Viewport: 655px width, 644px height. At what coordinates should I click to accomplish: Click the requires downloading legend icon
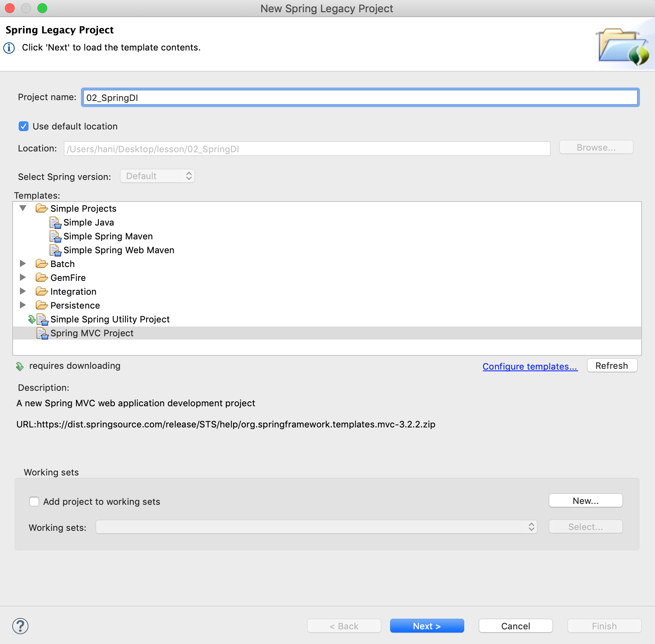[x=20, y=366]
